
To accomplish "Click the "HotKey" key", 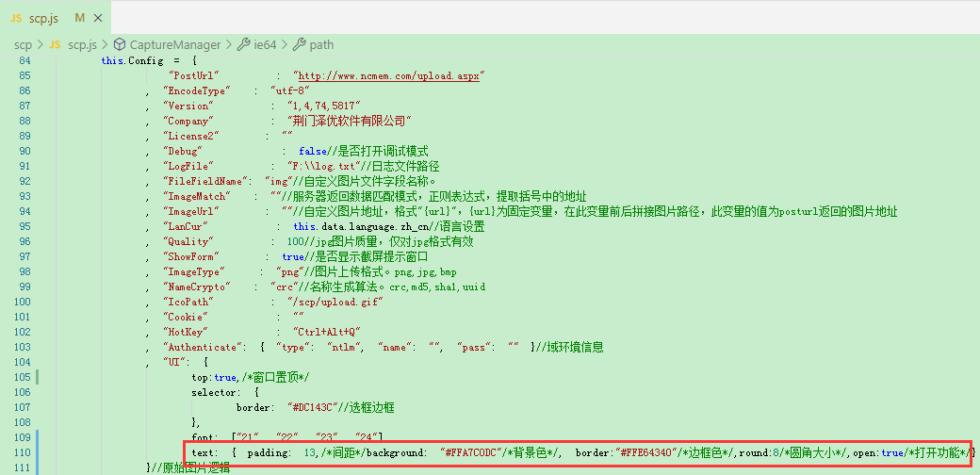I will 186,331.
